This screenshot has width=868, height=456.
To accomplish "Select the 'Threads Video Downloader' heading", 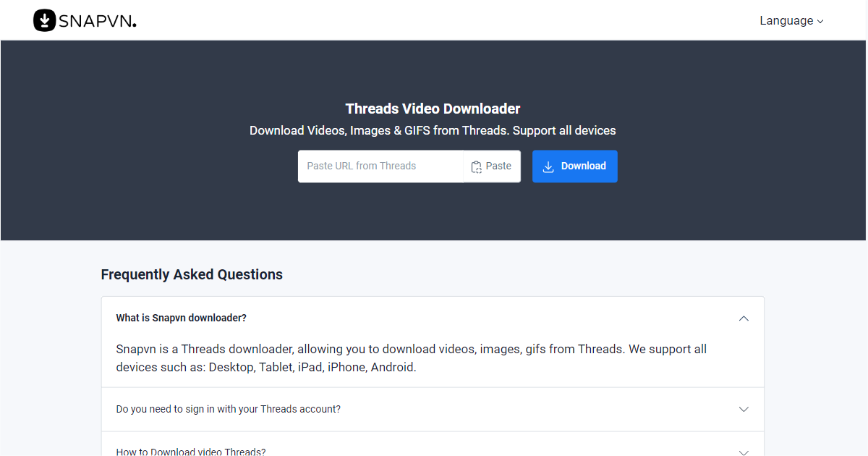I will [x=433, y=108].
